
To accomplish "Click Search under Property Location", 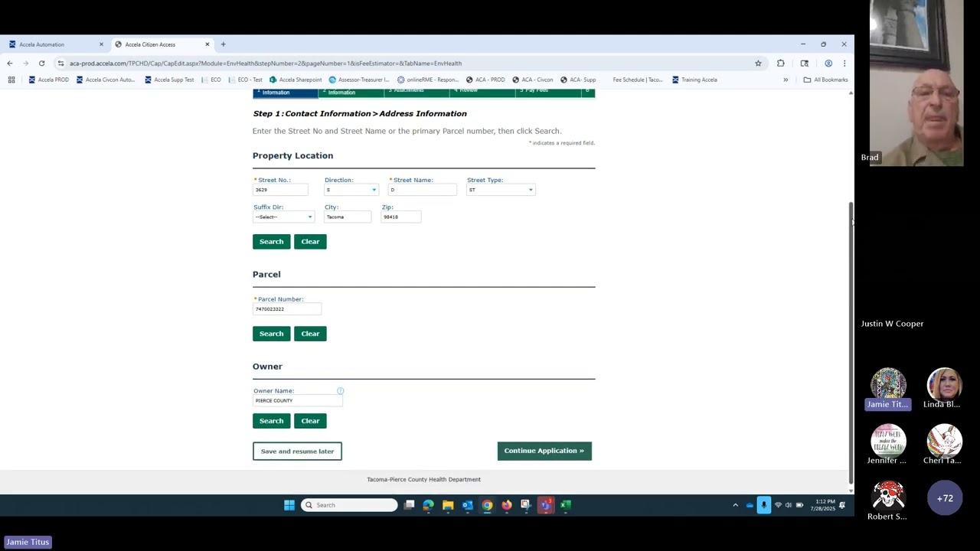I will 271,242.
